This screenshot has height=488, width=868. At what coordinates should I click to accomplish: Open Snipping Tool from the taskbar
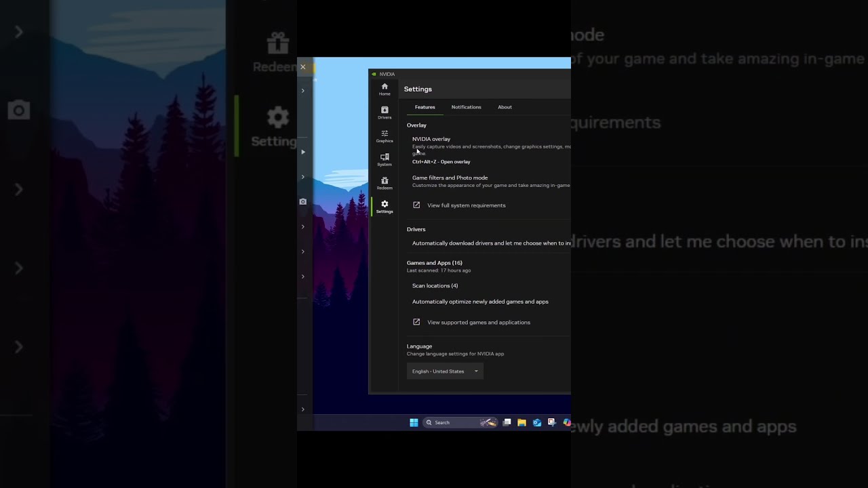coord(551,422)
